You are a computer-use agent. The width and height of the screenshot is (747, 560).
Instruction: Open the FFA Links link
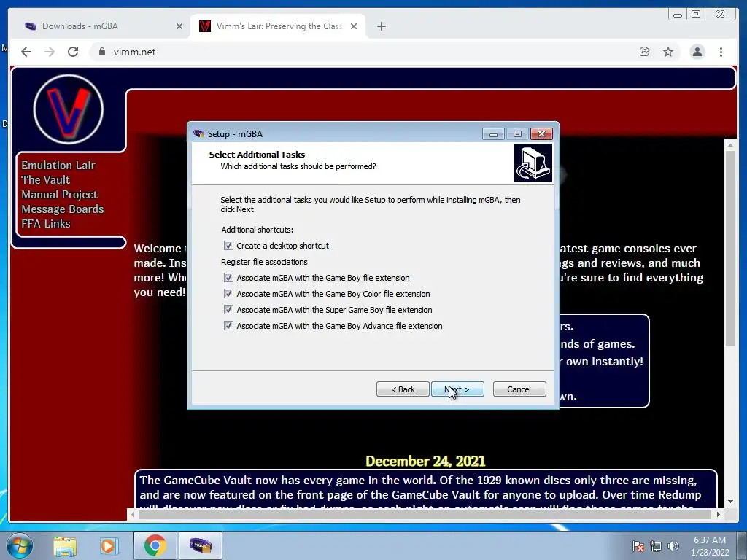pos(46,224)
